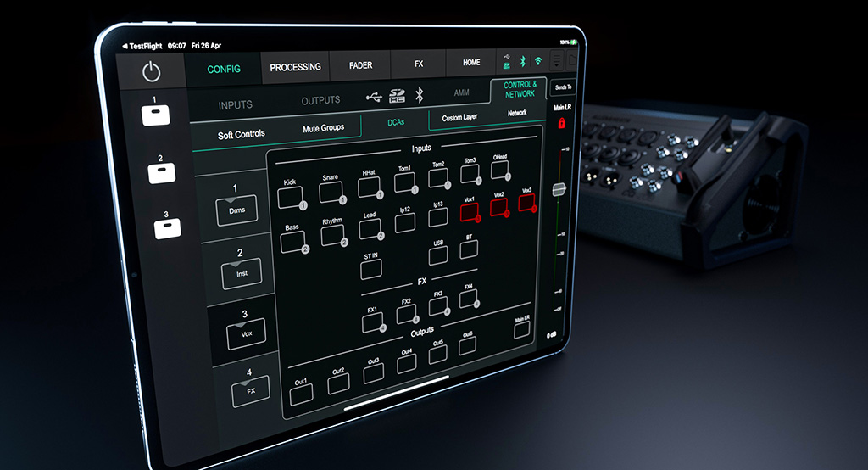The width and height of the screenshot is (868, 470).
Task: Toggle the Snare input assignment box
Action: coord(331,193)
